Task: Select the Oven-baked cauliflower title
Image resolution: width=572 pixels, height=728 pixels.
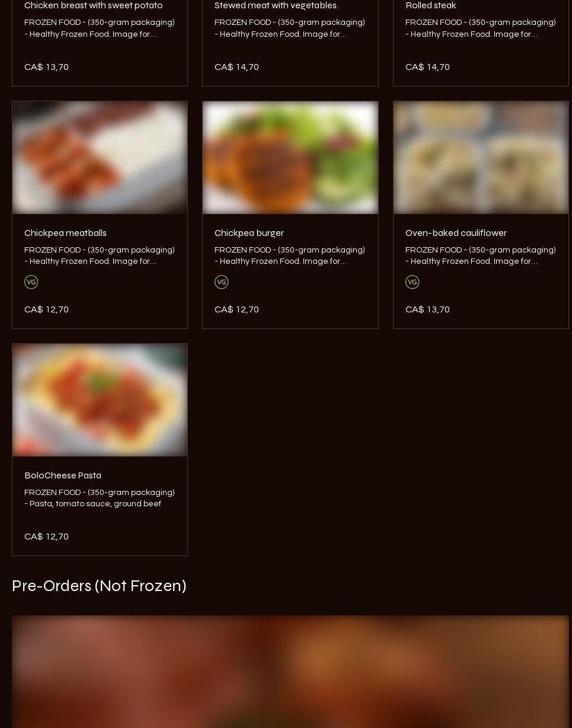Action: pos(456,233)
